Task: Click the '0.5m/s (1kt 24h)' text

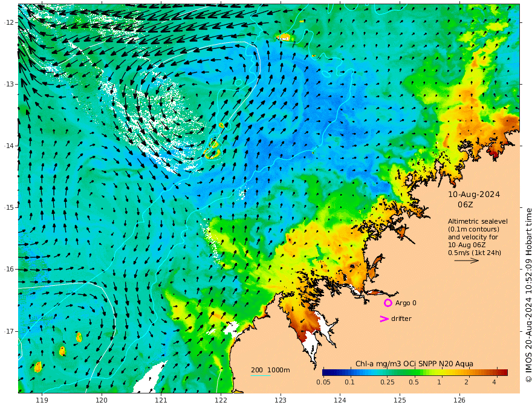Action: click(475, 253)
